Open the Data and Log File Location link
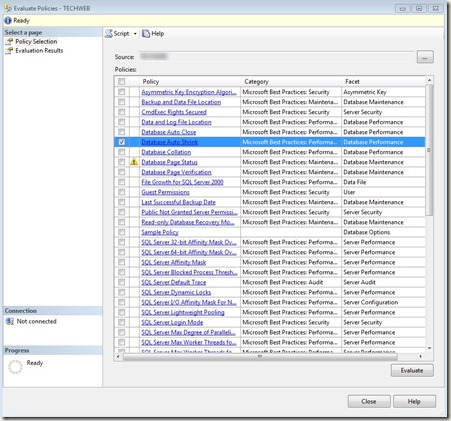Viewport: 451px width, 421px height. tap(176, 122)
